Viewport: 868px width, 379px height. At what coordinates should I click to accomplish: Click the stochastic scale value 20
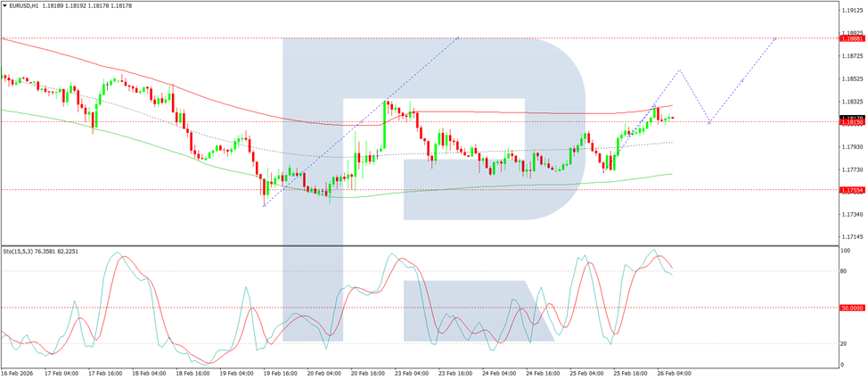pyautogui.click(x=844, y=343)
